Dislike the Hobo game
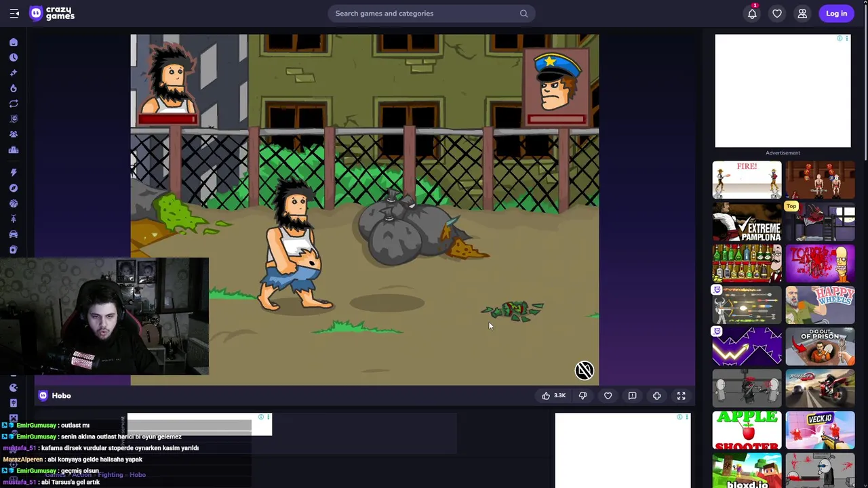Image resolution: width=868 pixels, height=488 pixels. (583, 396)
